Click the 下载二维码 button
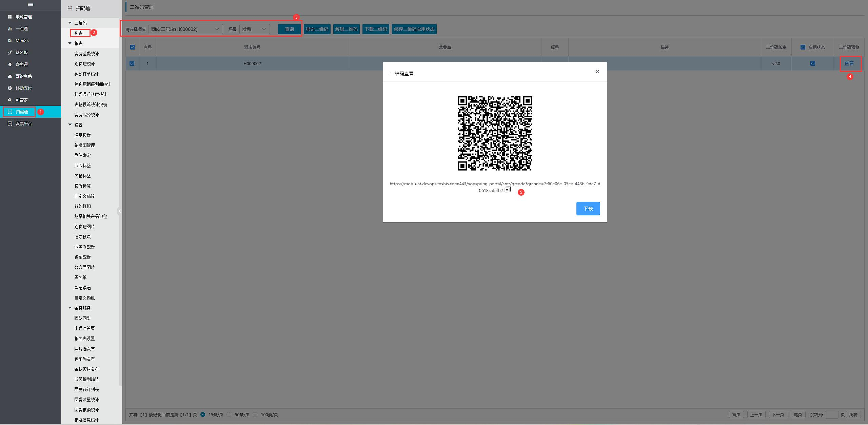Screen dimensions: 868x425 coord(376,29)
